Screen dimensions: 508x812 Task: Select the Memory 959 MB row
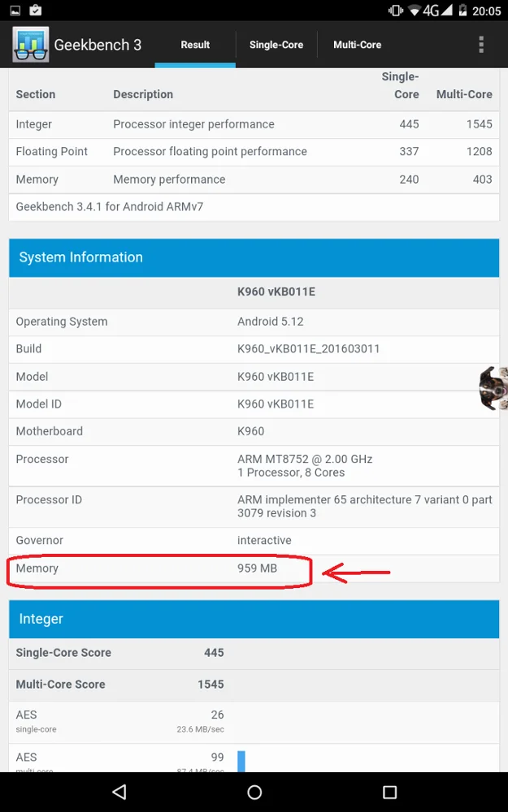(x=254, y=568)
